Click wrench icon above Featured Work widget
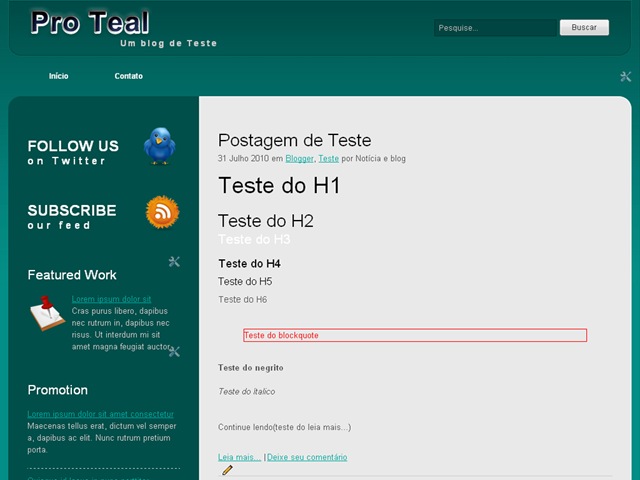Screen dimensions: 640x480 [174, 262]
